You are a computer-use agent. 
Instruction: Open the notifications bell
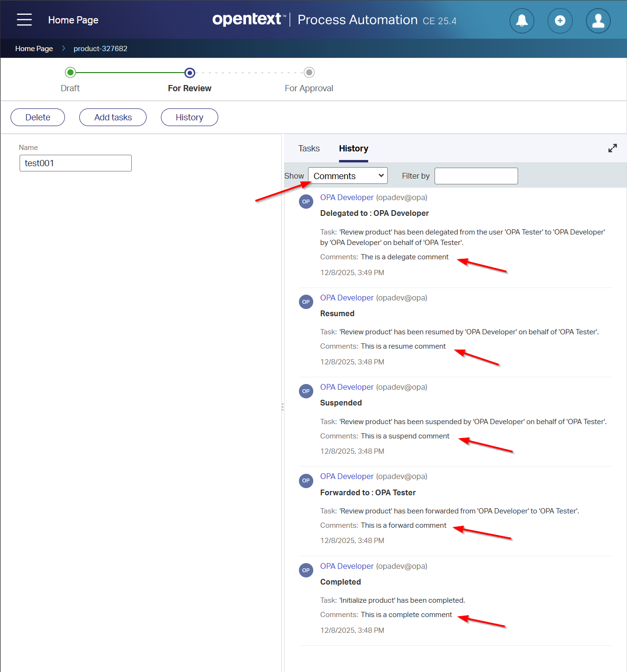(x=521, y=21)
